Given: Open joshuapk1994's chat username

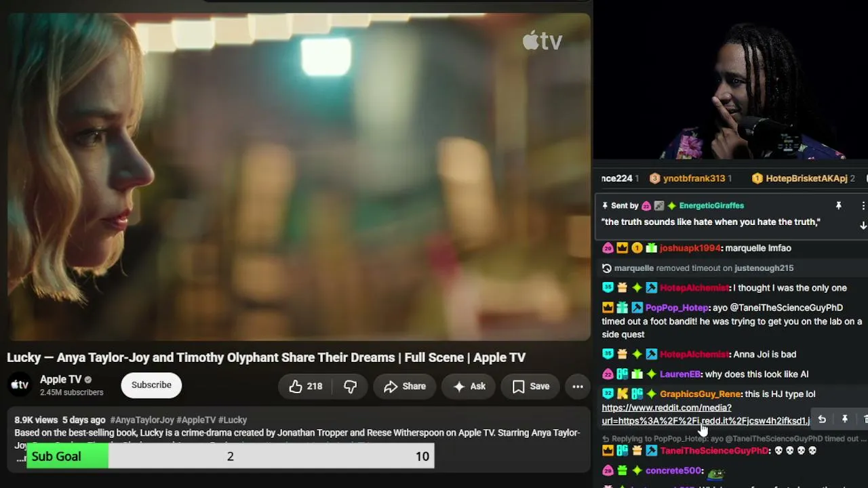Looking at the screenshot, I should coord(690,248).
